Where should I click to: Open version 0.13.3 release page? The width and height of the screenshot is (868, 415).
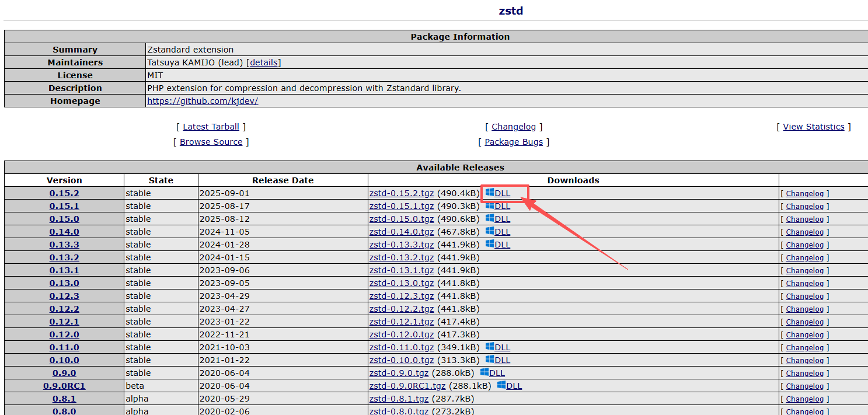pyautogui.click(x=64, y=245)
